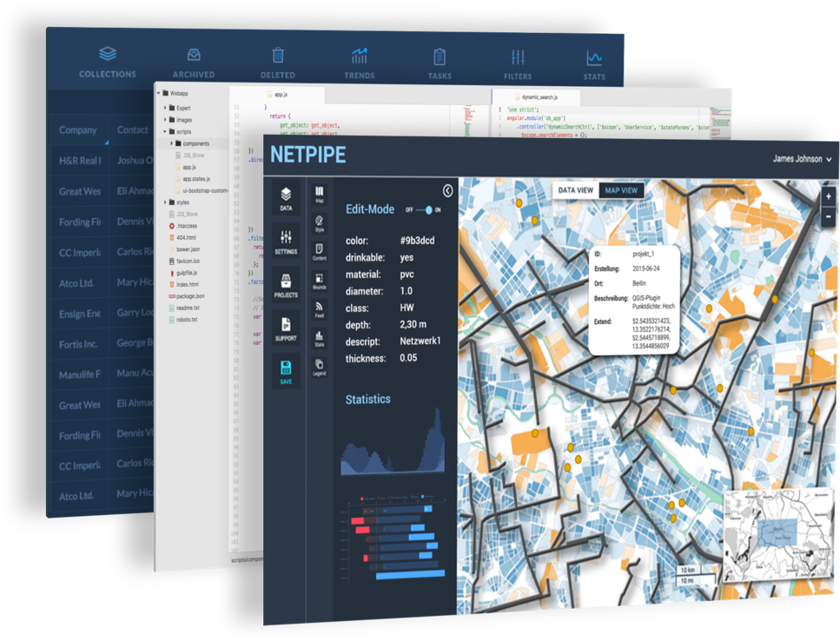Click the descript value Netzwerk1
840x641 pixels.
coord(420,341)
